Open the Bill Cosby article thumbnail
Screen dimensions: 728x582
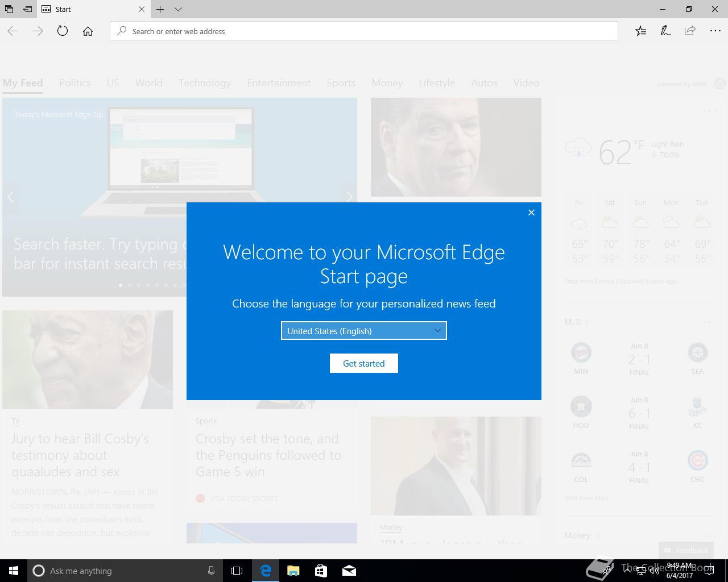pyautogui.click(x=88, y=360)
